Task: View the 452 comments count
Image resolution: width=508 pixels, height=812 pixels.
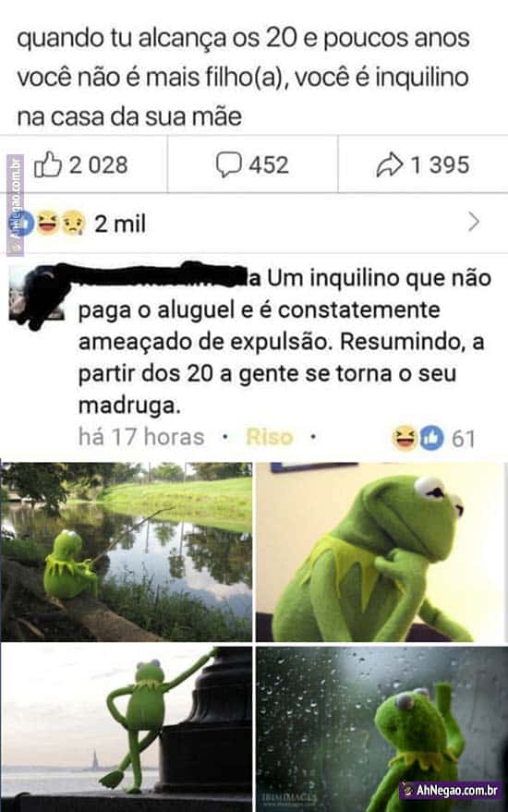Action: [268, 165]
